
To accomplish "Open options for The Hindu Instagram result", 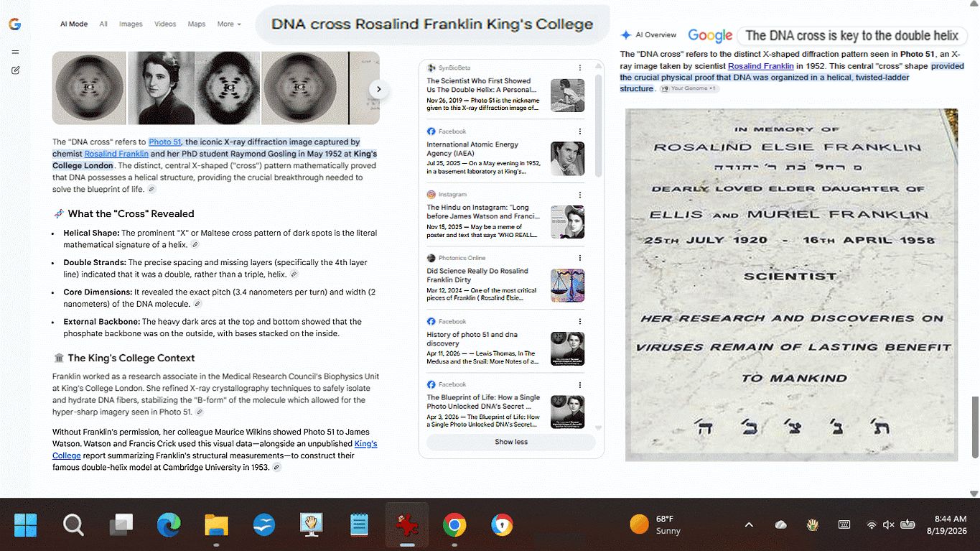I will pos(579,195).
